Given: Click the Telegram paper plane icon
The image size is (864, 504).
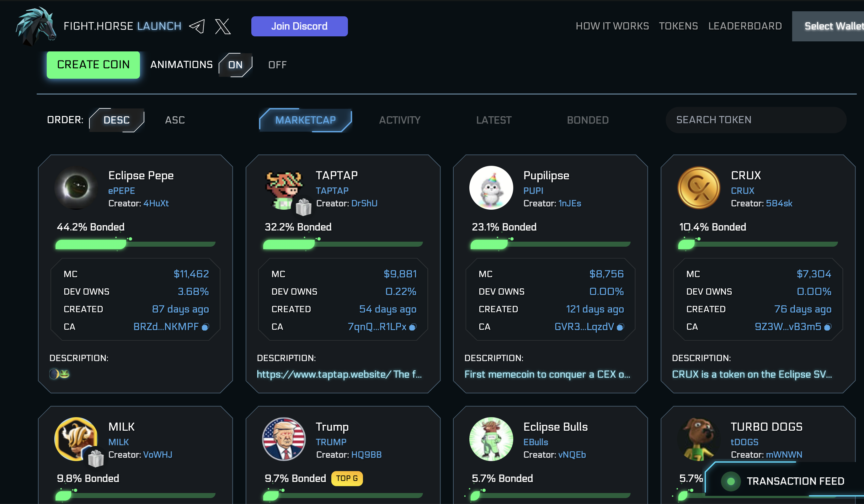Looking at the screenshot, I should point(197,26).
